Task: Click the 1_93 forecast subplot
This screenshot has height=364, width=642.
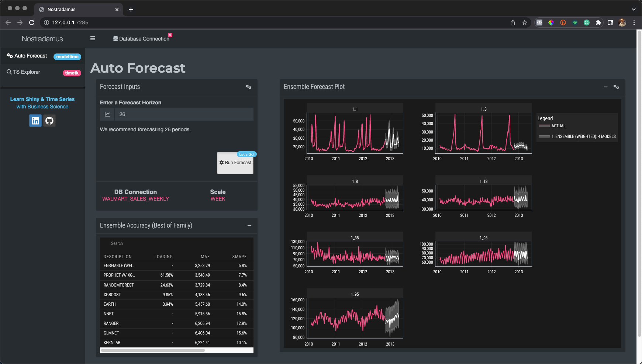Action: pyautogui.click(x=483, y=254)
